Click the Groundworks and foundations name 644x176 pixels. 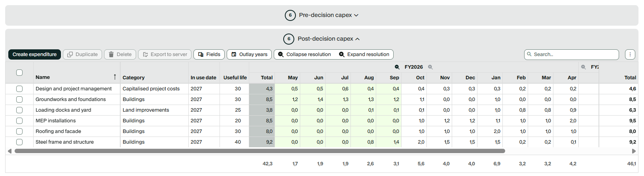(x=71, y=99)
